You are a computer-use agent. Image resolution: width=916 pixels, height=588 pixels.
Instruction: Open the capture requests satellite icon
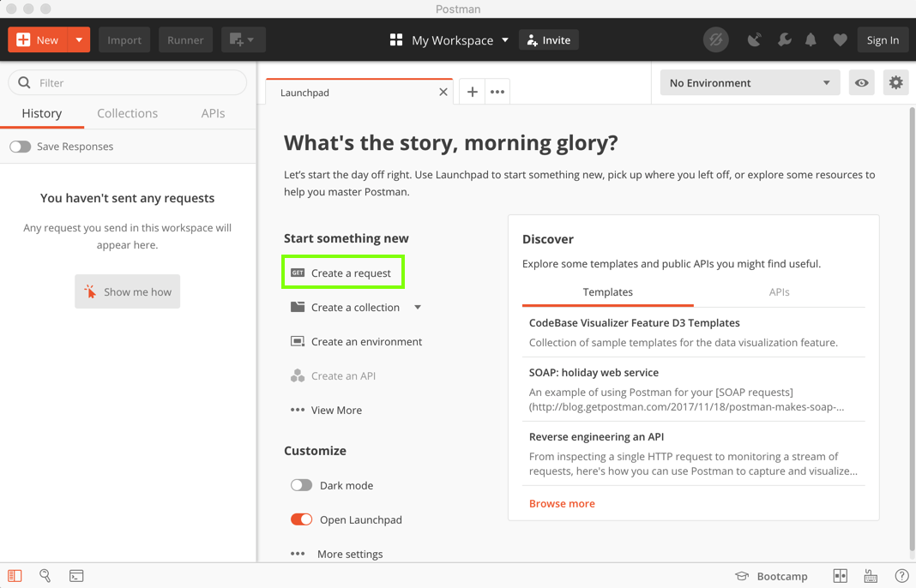click(754, 39)
